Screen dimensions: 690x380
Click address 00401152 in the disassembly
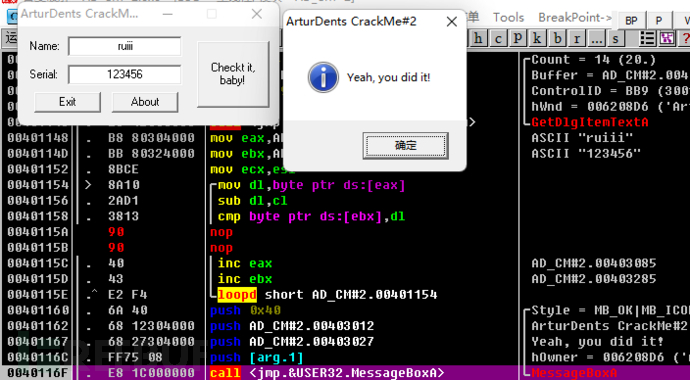pos(38,169)
